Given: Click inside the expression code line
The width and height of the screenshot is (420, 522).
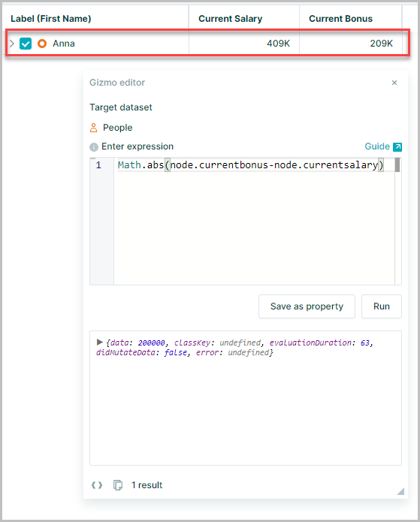Looking at the screenshot, I should point(251,165).
